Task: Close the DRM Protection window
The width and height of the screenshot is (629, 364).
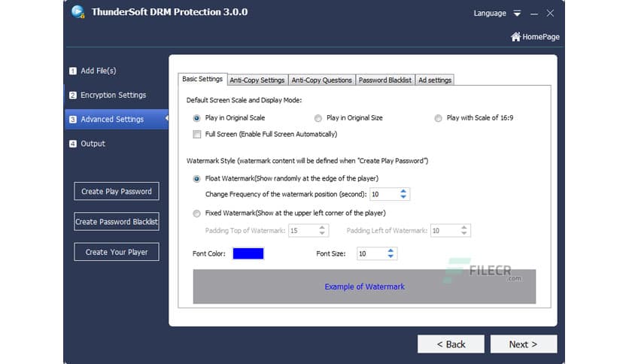Action: 550,14
